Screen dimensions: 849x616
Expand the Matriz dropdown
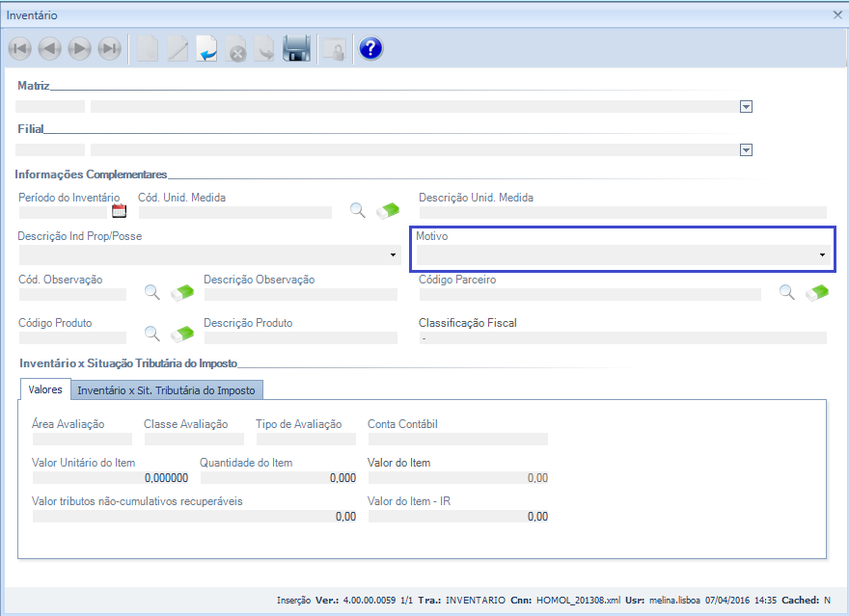click(x=746, y=107)
